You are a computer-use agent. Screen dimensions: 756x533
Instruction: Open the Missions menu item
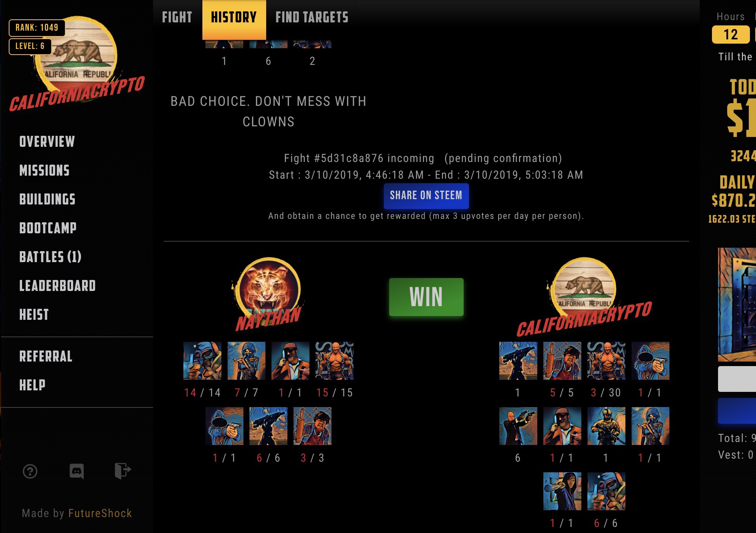(x=44, y=171)
